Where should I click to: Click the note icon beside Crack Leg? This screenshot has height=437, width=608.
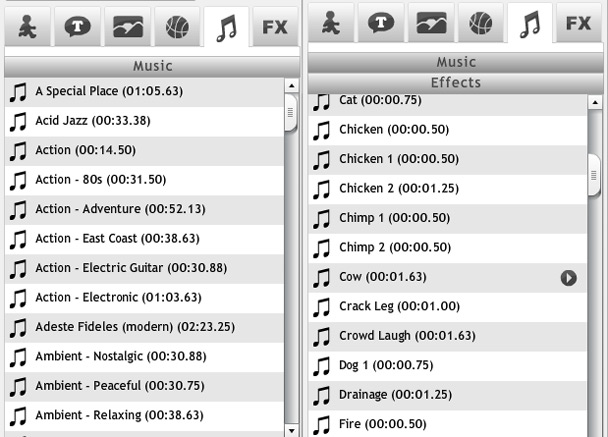(322, 307)
